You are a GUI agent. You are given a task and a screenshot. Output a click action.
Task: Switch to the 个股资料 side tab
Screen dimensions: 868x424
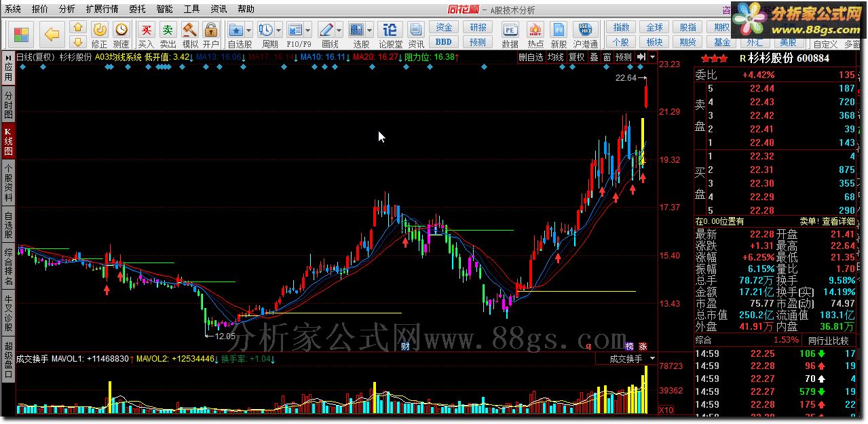8,182
